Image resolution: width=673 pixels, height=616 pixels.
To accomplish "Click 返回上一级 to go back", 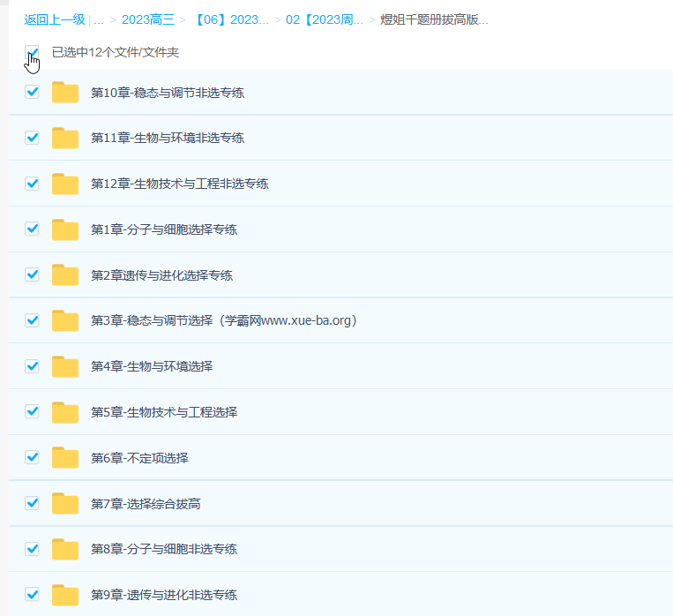I will [54, 19].
